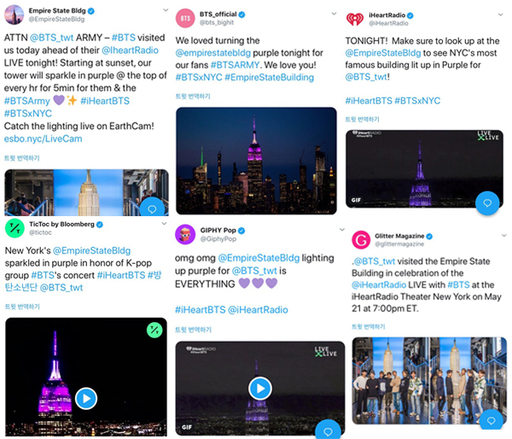Expand the Empire State Bldg tweet options chevron
This screenshot has height=439, width=512.
click(165, 10)
